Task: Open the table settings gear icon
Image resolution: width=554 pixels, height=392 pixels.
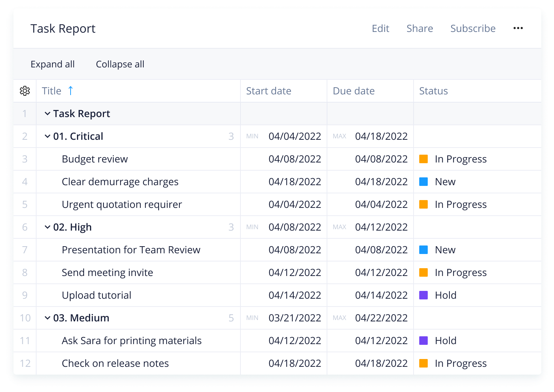Action: click(25, 91)
